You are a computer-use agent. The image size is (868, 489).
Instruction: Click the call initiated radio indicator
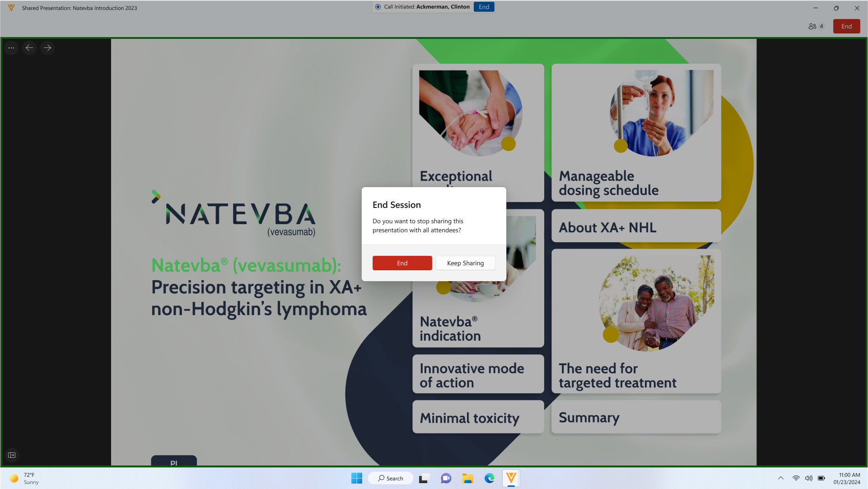pos(378,7)
